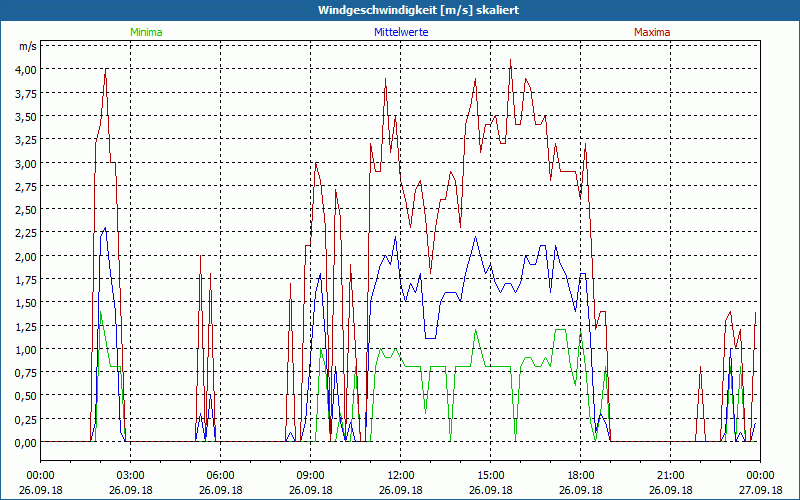Click the 4,00 y-axis value
Image resolution: width=800 pixels, height=500 pixels.
coord(26,70)
